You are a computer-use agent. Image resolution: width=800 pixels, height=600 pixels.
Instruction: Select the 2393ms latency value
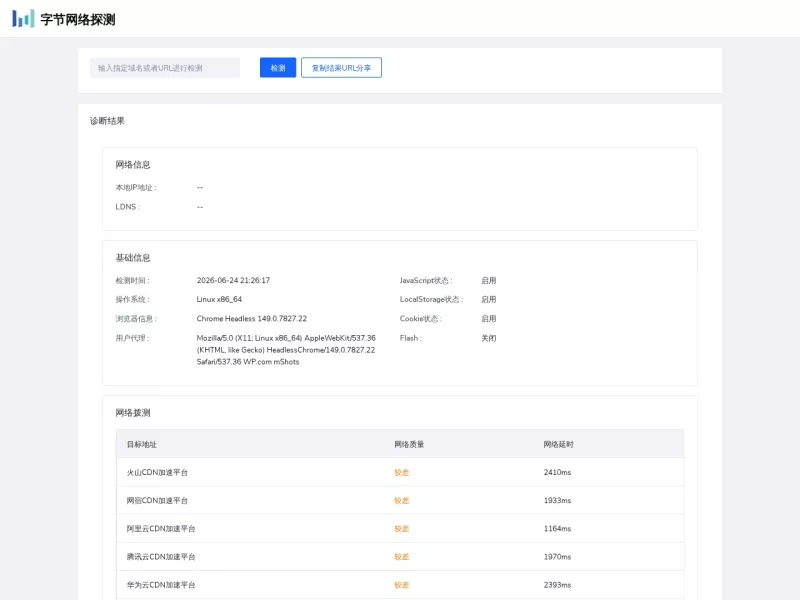coord(557,585)
